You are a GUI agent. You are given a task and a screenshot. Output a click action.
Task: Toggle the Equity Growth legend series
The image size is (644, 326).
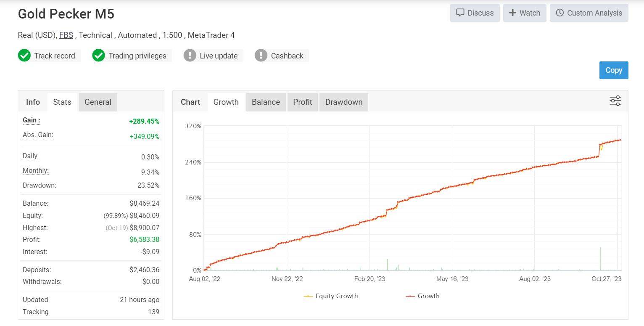[x=331, y=296]
